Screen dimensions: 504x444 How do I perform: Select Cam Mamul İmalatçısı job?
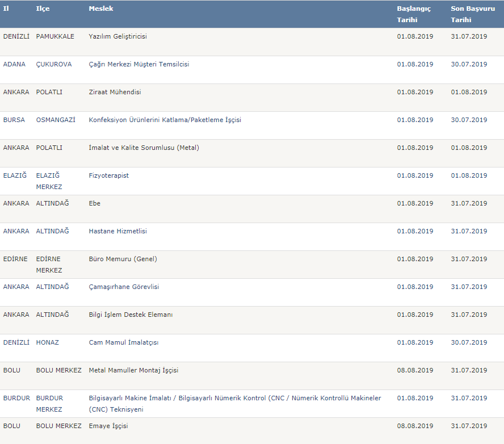tap(124, 342)
